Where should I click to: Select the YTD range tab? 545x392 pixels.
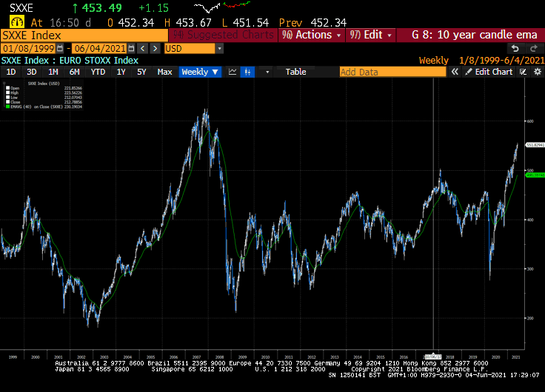tap(98, 72)
